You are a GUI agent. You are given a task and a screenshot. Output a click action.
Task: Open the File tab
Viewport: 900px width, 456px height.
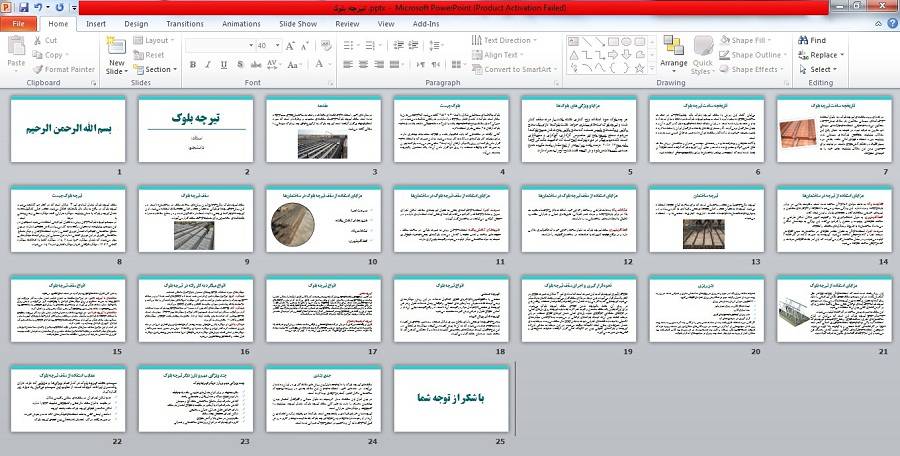click(x=18, y=24)
